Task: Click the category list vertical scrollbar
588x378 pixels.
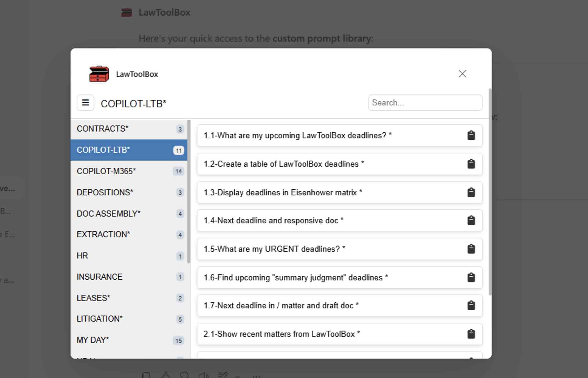Action: tap(189, 191)
